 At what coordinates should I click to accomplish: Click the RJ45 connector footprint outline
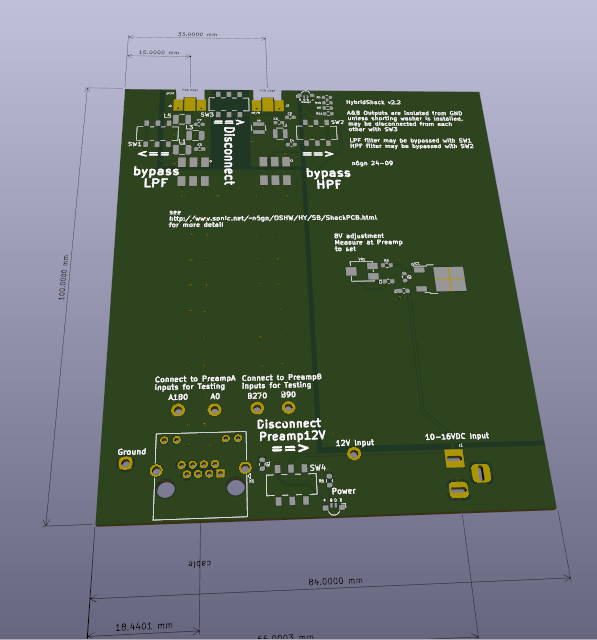pos(200,476)
